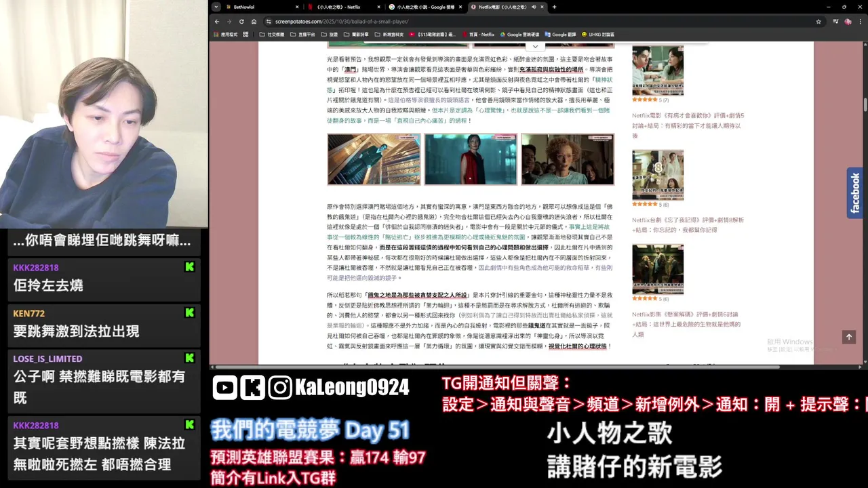
Task: Open Chrome's three-dot menu
Action: pyautogui.click(x=860, y=22)
